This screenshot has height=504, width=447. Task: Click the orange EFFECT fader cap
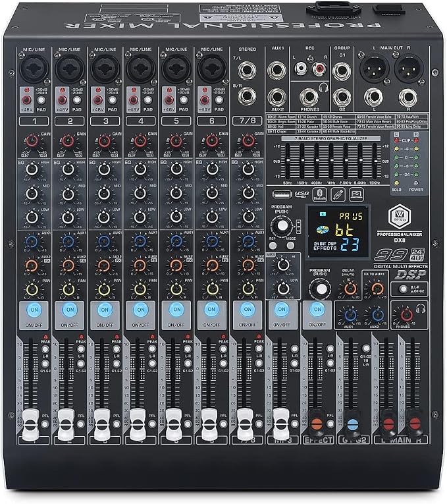(x=317, y=423)
